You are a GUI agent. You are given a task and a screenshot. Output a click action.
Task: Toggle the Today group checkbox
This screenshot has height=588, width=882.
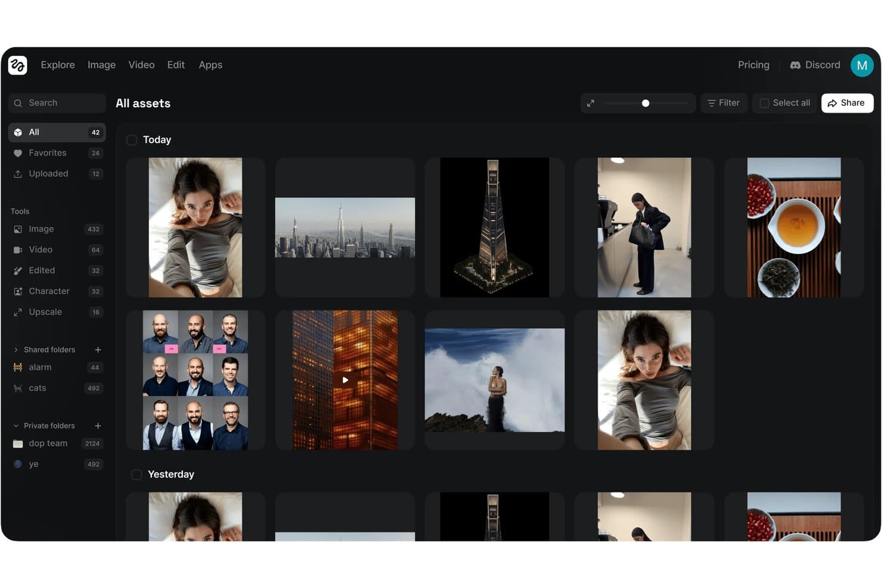pyautogui.click(x=132, y=140)
